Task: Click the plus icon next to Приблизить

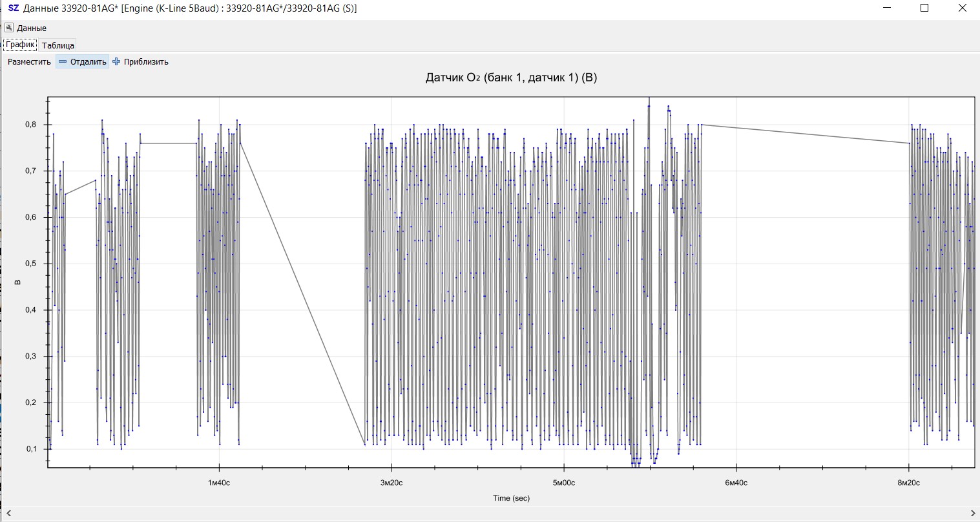Action: (x=116, y=62)
